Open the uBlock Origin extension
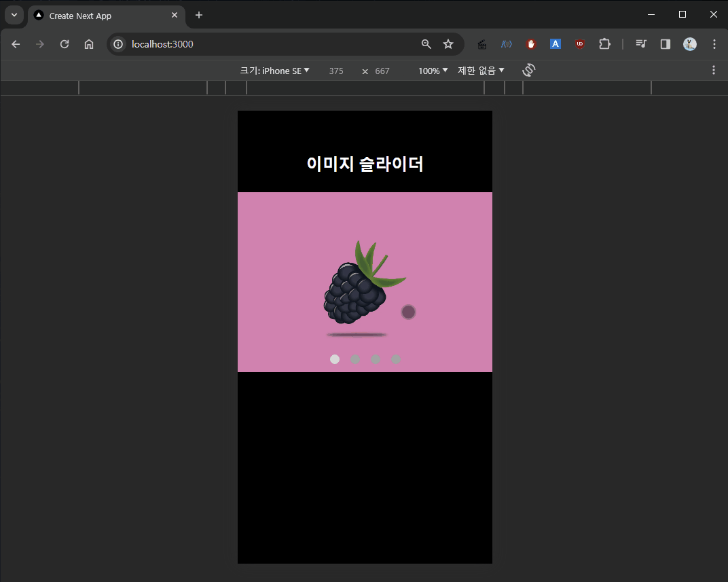This screenshot has width=728, height=582. pos(580,44)
